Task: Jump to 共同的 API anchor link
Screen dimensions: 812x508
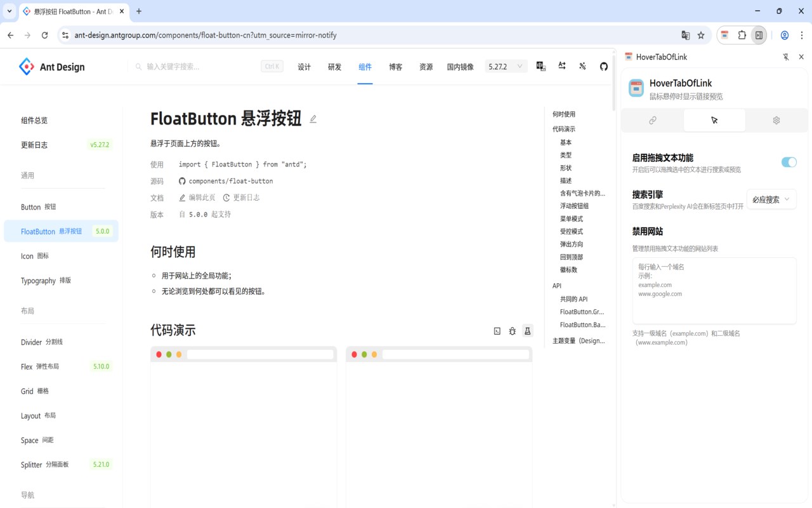Action: tap(573, 299)
